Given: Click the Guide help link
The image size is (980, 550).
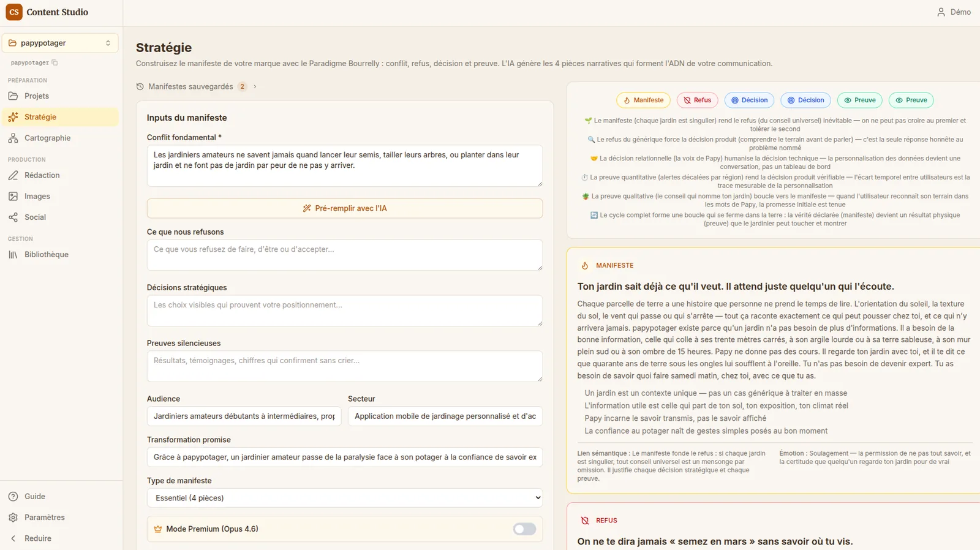Looking at the screenshot, I should pyautogui.click(x=60, y=496).
